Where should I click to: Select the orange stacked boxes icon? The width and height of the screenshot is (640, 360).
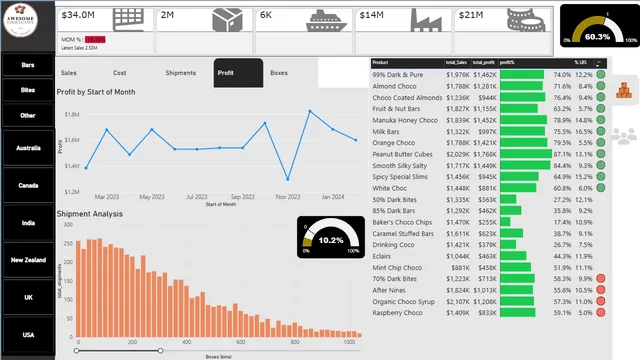(x=624, y=90)
